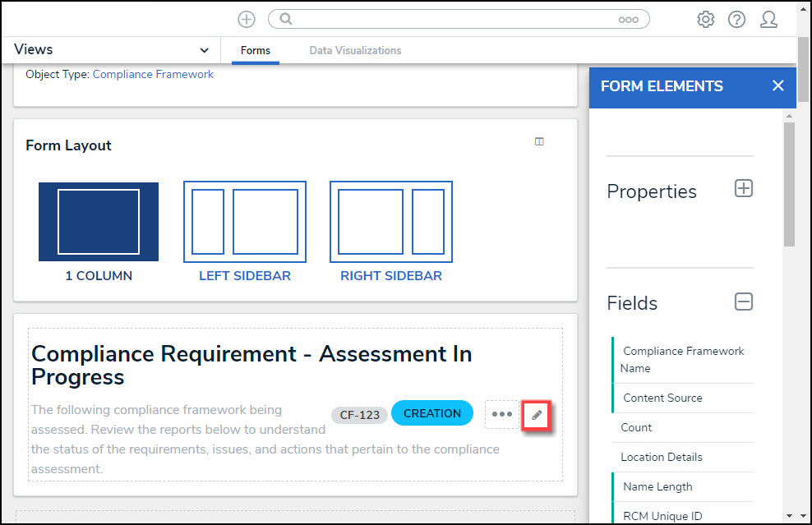Switch to the Data Visualizations tab
This screenshot has height=525, width=812.
355,50
